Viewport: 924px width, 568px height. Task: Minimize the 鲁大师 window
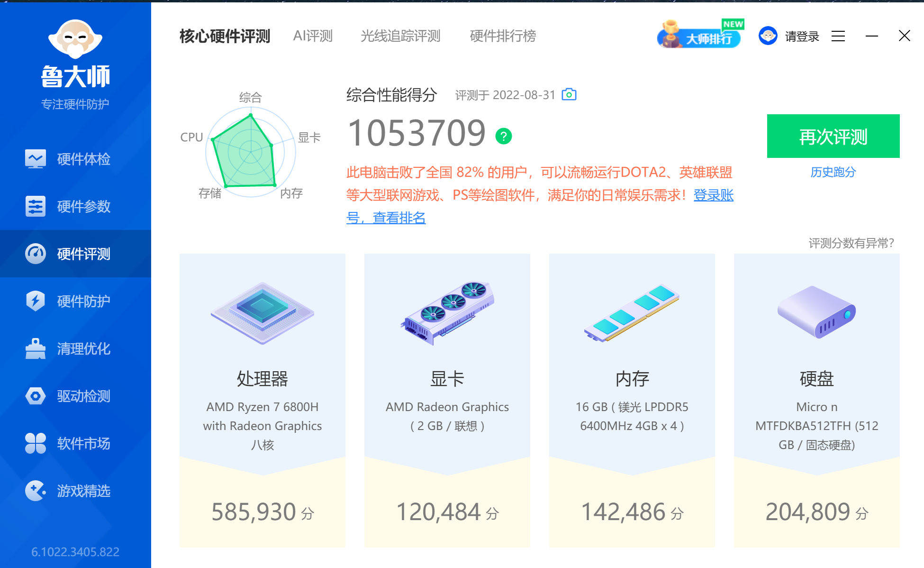872,36
